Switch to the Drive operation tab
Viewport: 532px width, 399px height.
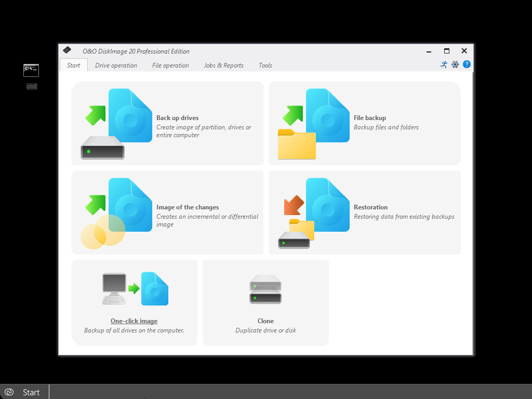point(116,65)
